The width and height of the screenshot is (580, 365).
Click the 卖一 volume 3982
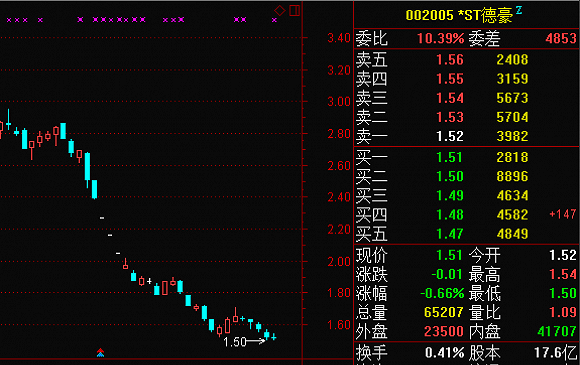point(512,136)
